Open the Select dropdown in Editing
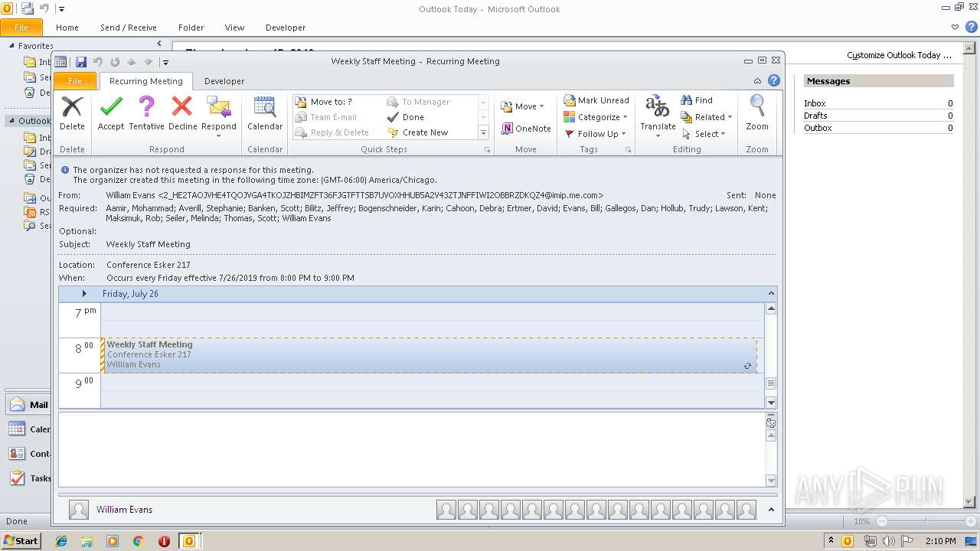Viewport: 980px width, 551px height. click(703, 134)
